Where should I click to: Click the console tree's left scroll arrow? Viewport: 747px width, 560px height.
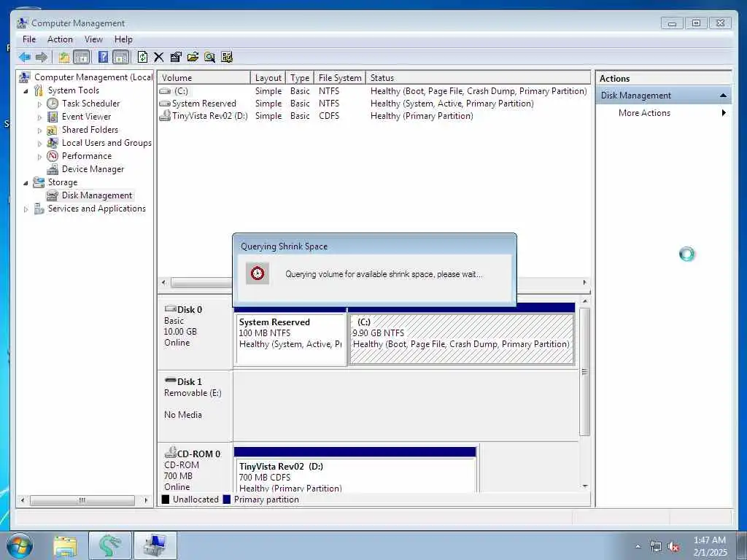pyautogui.click(x=23, y=500)
